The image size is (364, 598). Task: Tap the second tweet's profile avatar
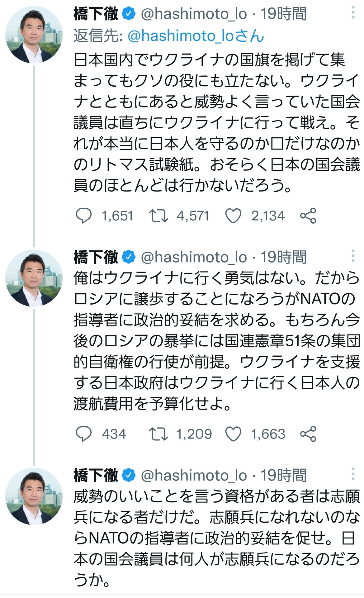point(34,278)
